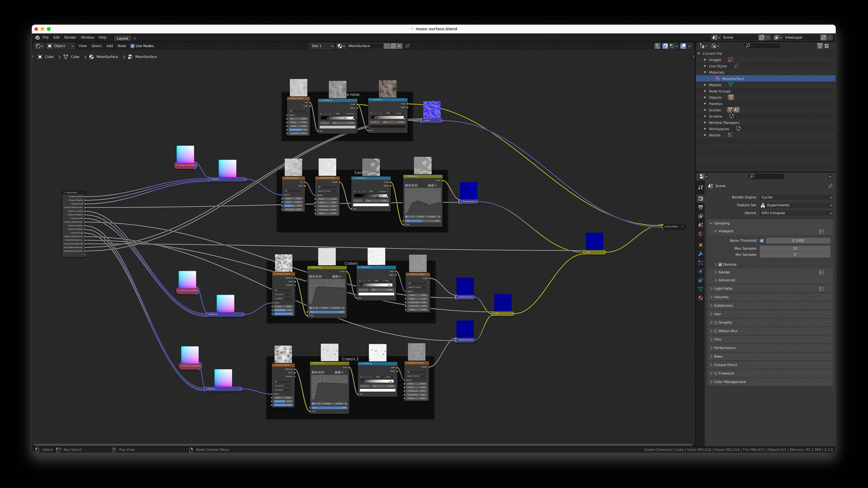Toggle node snapping magnet icon
Image resolution: width=868 pixels, height=488 pixels.
click(665, 46)
